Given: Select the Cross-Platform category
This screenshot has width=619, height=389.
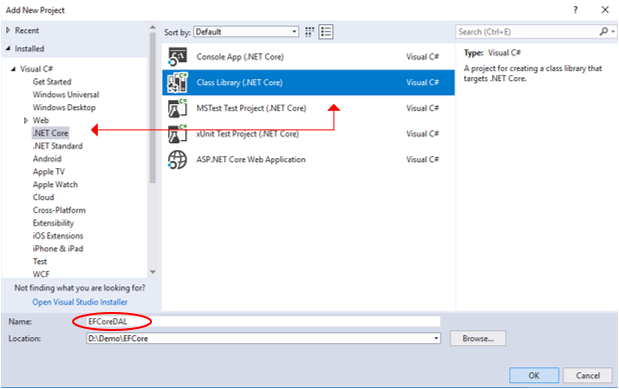Looking at the screenshot, I should coord(59,210).
